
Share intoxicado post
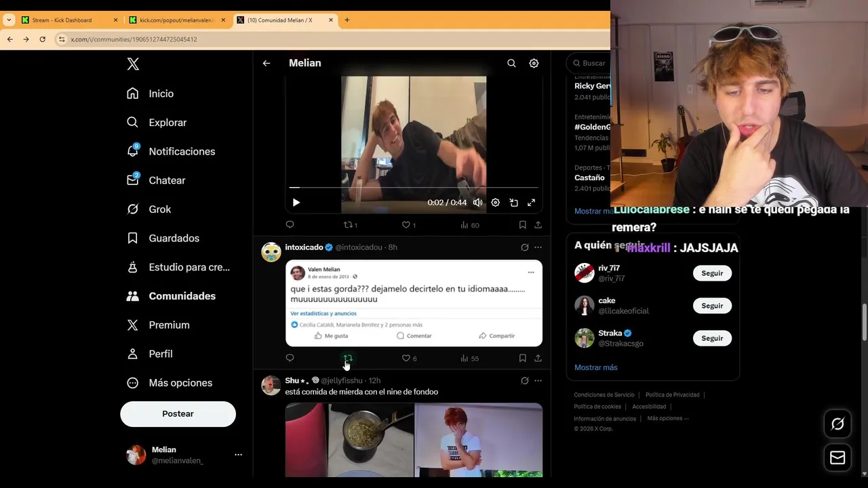(538, 358)
